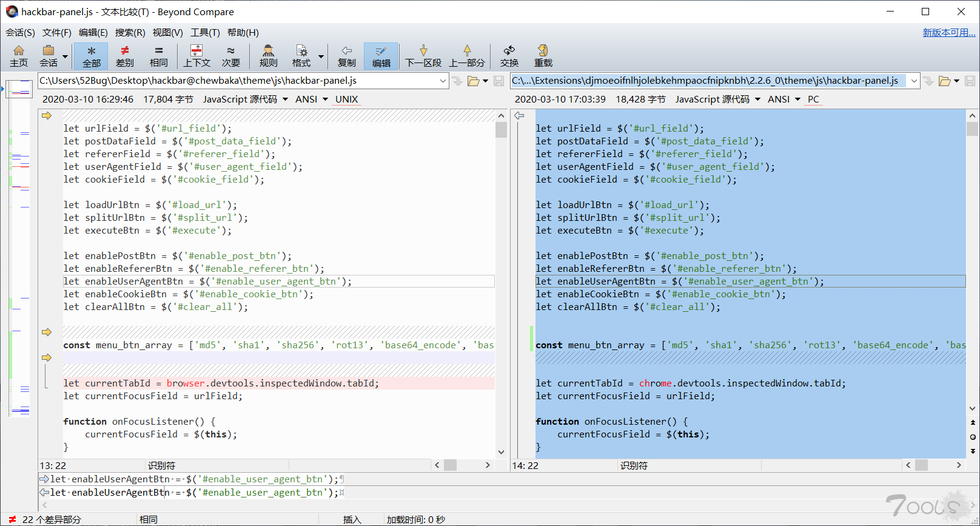
Task: Click right pane vertical scrollbar down arrow
Action: pos(973,409)
